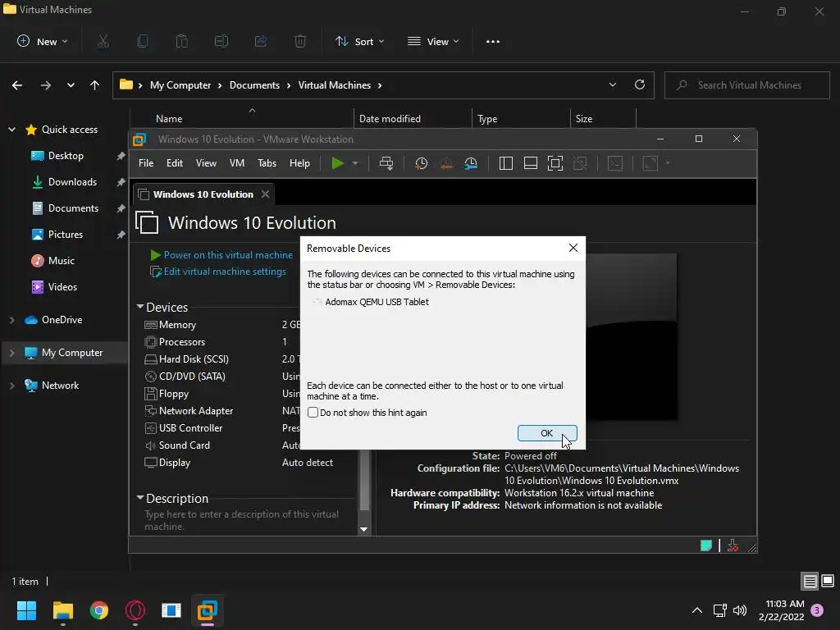The image size is (840, 630).
Task: Click VMware status bar red device icon
Action: (733, 546)
